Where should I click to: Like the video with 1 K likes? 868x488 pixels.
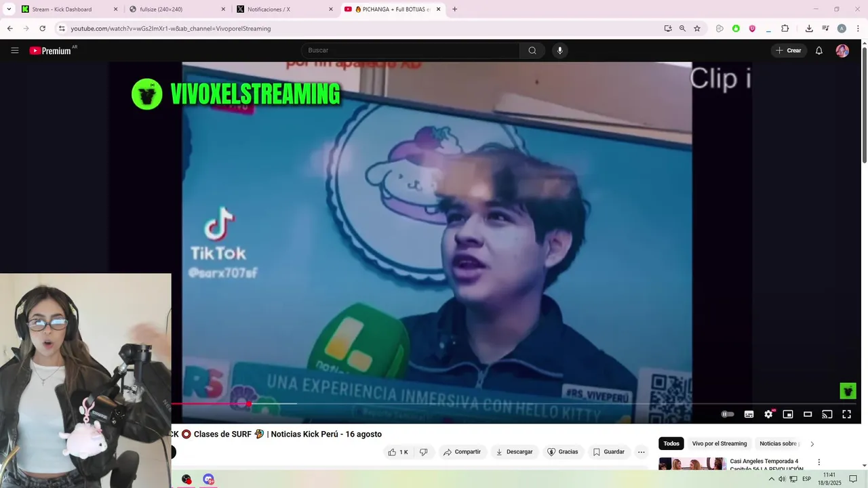[x=398, y=452]
